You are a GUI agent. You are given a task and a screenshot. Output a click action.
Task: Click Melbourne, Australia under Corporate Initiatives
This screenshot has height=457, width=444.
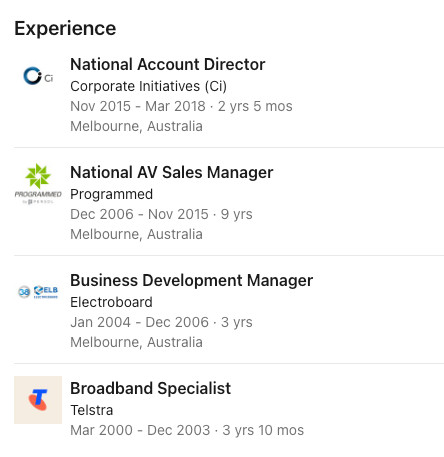[136, 127]
